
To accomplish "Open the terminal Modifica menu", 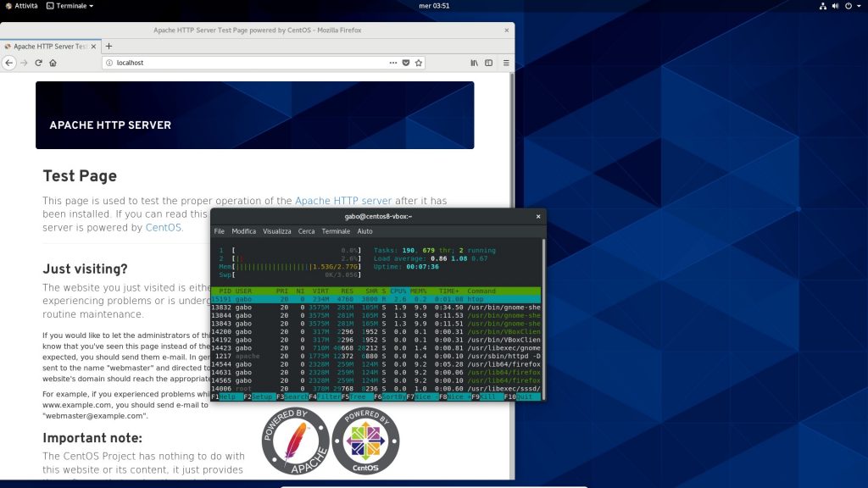I will [x=243, y=231].
